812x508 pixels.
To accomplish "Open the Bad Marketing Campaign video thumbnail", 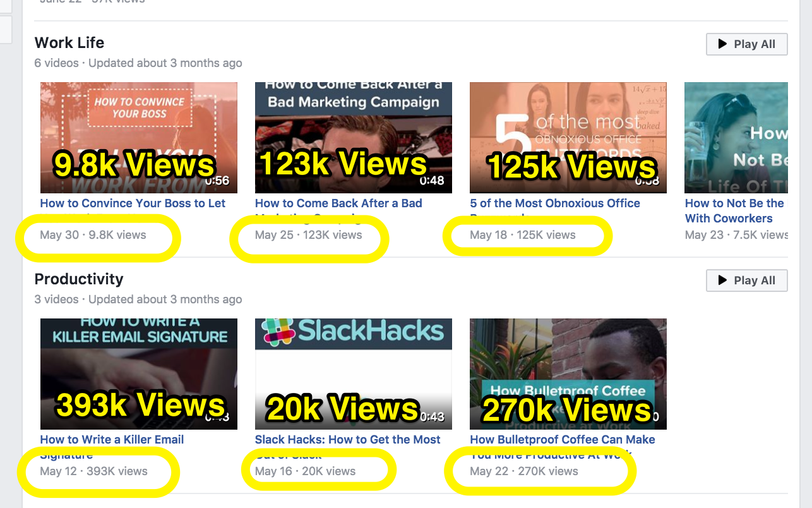I will click(x=354, y=138).
